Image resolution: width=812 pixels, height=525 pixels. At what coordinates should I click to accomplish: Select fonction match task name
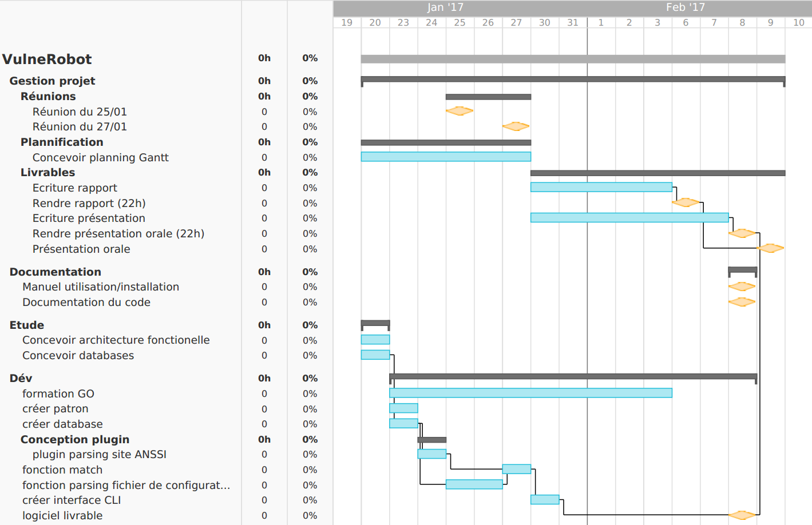click(62, 470)
